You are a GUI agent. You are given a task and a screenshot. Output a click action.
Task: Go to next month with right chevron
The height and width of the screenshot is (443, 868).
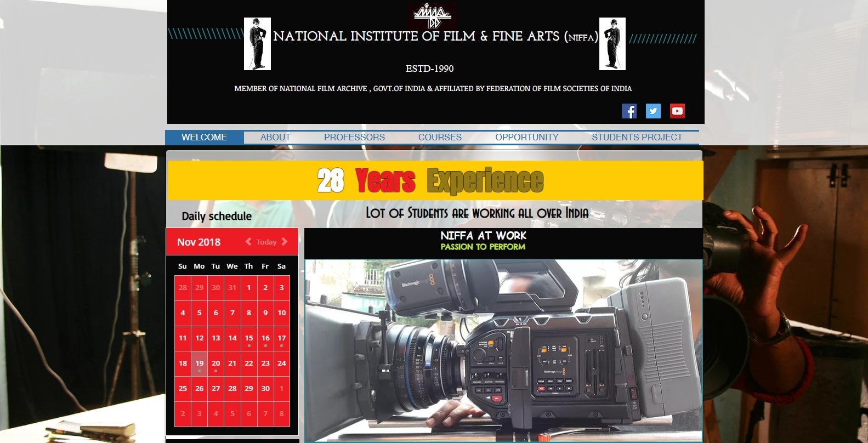[x=284, y=242]
